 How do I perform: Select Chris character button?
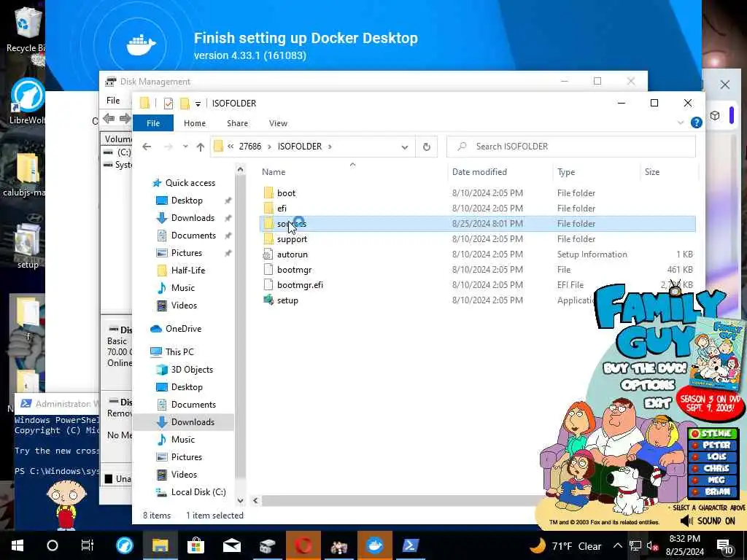(713, 469)
